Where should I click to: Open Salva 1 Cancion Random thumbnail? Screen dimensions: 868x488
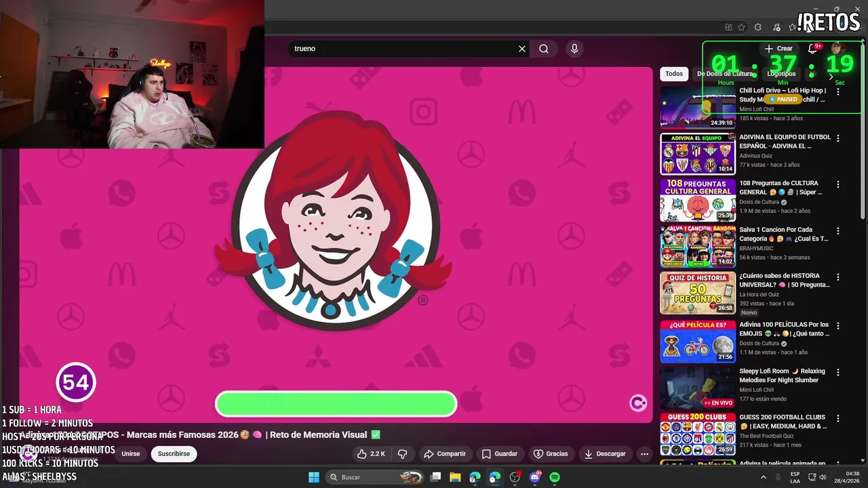pos(698,247)
